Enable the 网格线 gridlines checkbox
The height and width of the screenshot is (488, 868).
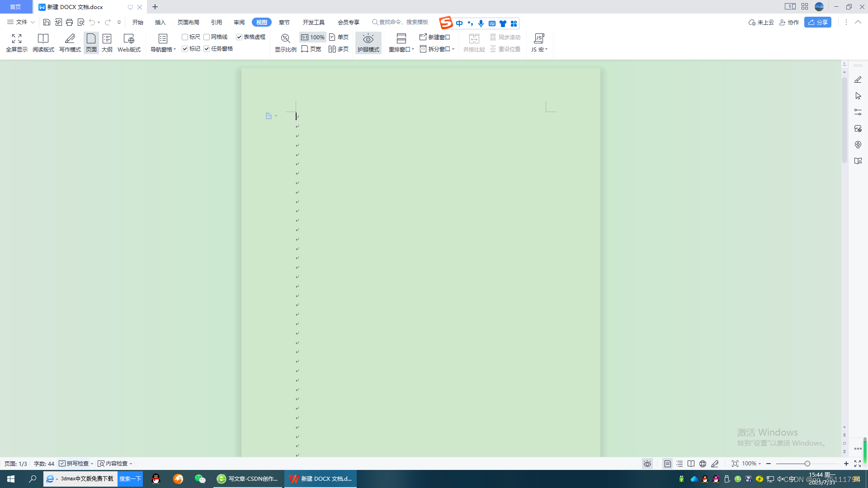point(207,37)
